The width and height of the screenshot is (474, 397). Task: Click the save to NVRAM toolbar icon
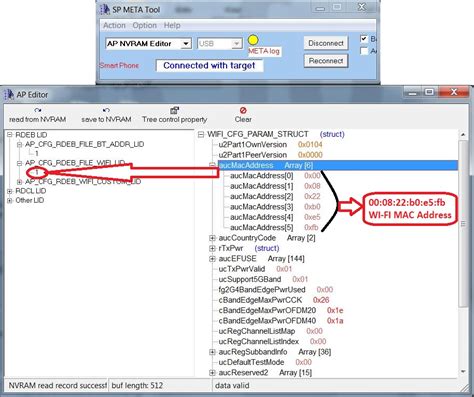tap(106, 110)
